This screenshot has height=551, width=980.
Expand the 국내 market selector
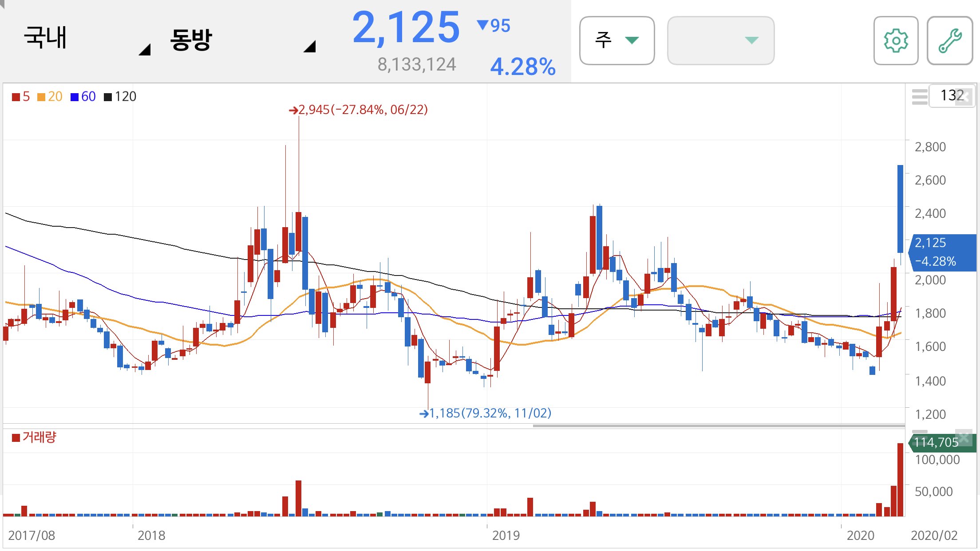[x=87, y=39]
